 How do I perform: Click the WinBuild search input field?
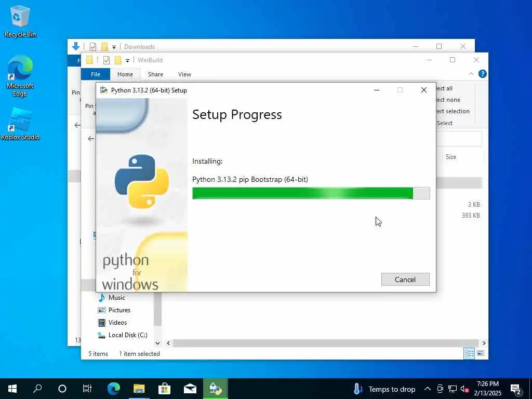459,138
